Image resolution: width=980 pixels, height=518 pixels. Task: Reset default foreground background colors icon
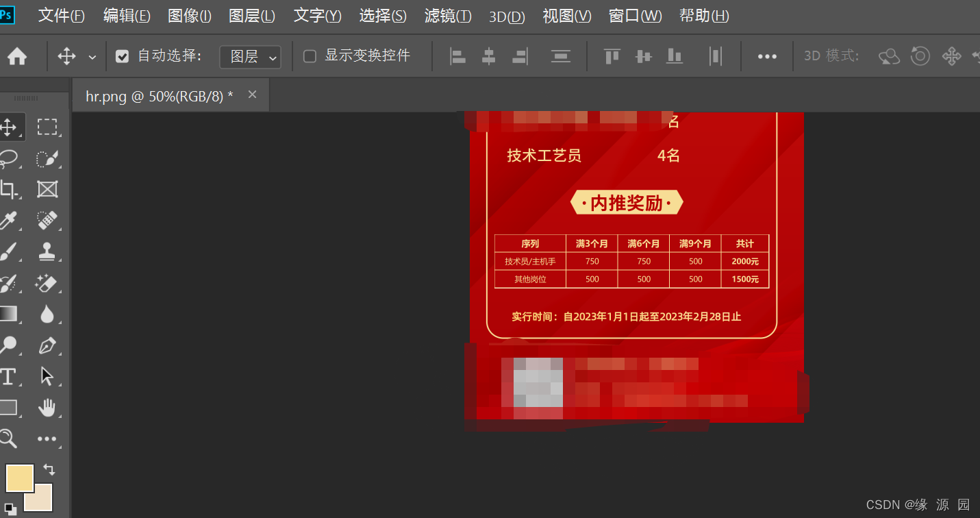tap(10, 508)
